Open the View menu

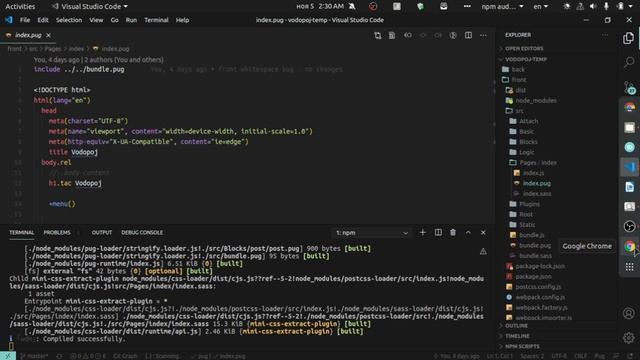point(96,20)
